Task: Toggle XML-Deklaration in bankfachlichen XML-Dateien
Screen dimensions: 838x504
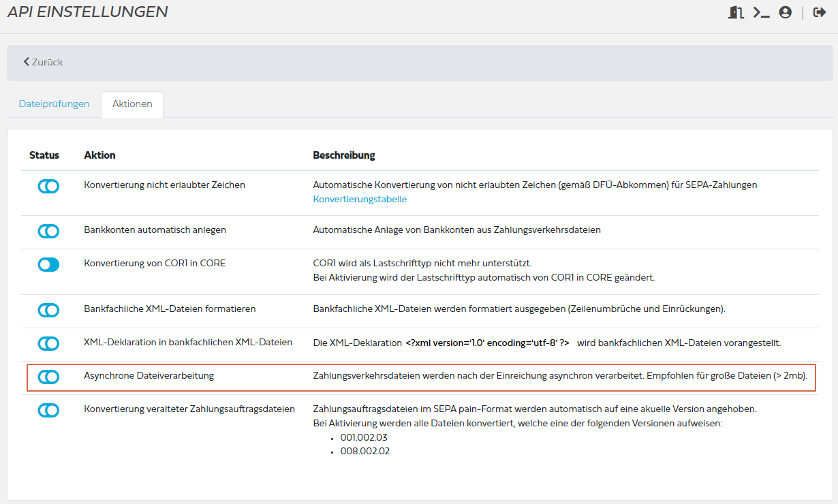Action: (x=48, y=343)
